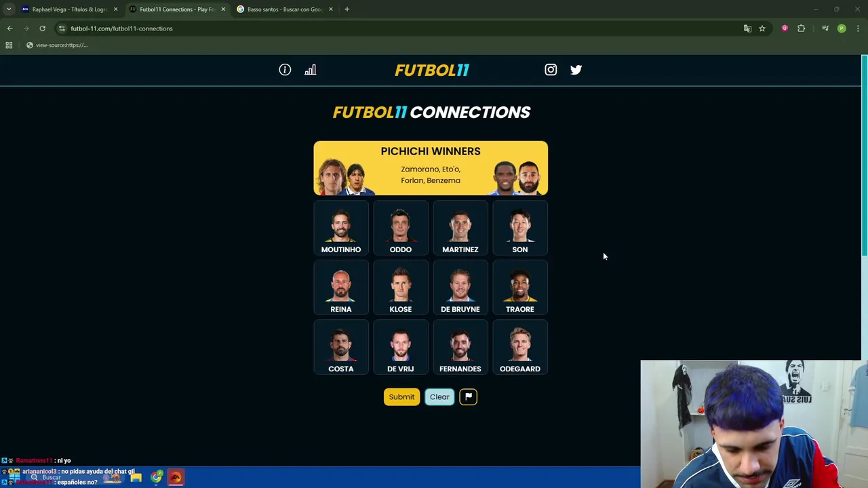868x488 pixels.
Task: Open the game info icon
Action: click(x=285, y=70)
